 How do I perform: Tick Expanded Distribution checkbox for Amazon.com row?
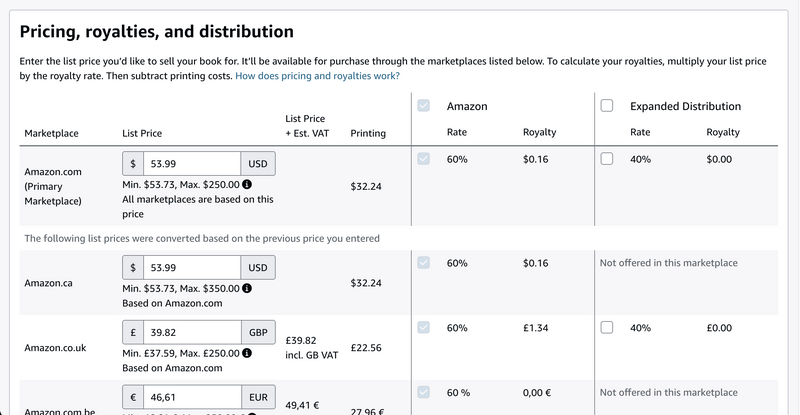[x=607, y=159]
